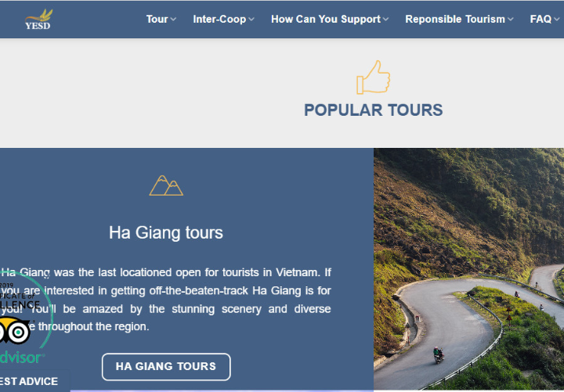Click the mountain icon above Ha Giang tours
564x392 pixels.
(166, 185)
